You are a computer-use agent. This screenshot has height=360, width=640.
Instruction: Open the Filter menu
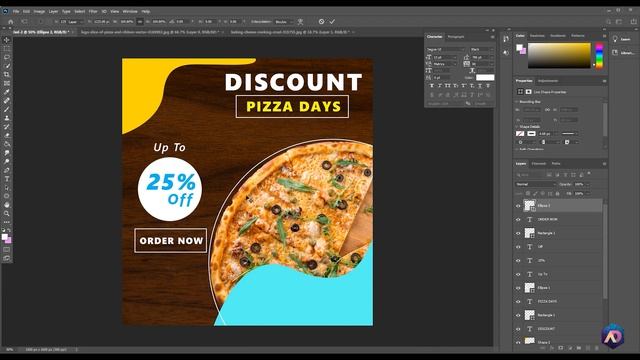(93, 11)
